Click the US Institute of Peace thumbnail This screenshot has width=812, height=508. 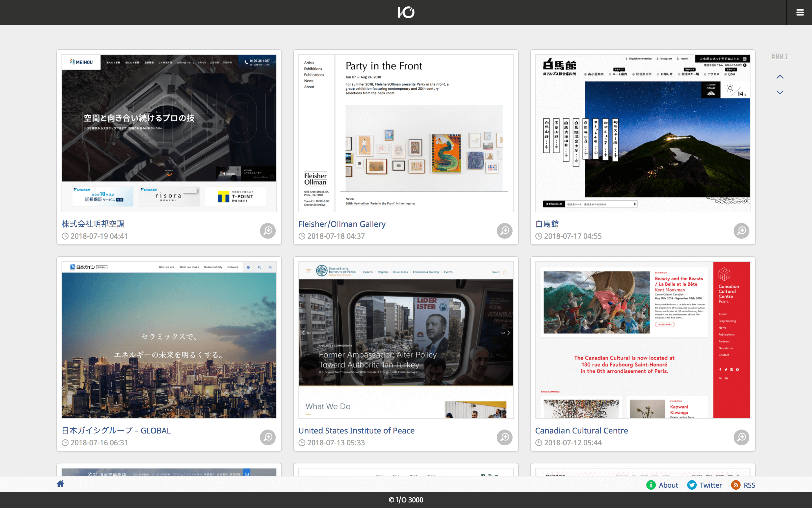click(x=406, y=340)
